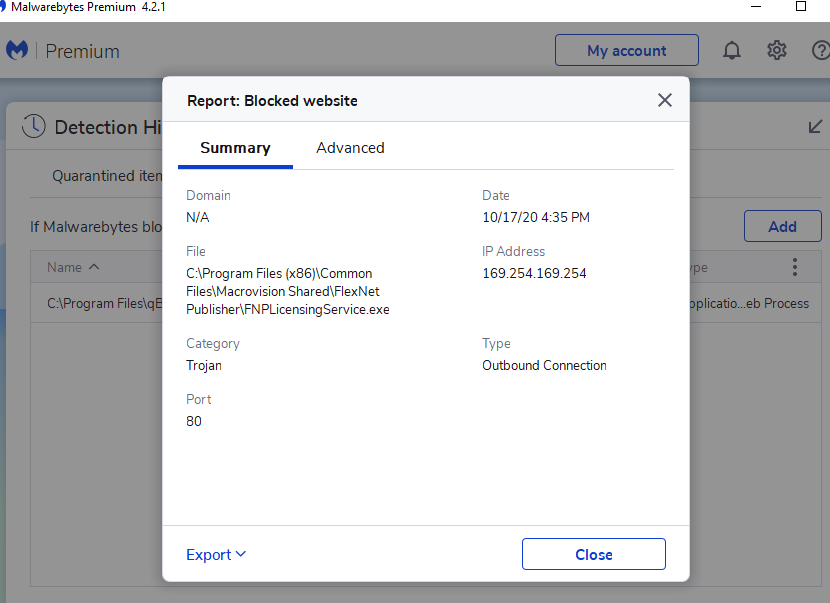830x603 pixels.
Task: Expand the Export dropdown
Action: (216, 554)
